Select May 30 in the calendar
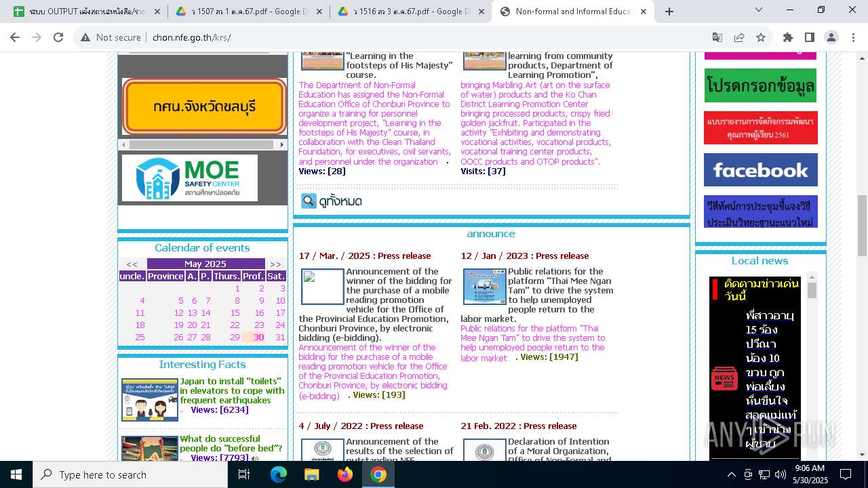 (x=259, y=338)
